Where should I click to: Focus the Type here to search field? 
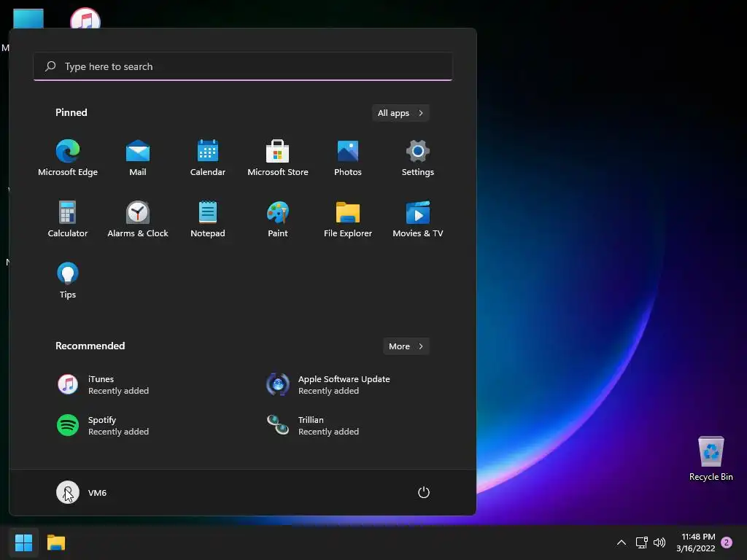pos(242,66)
